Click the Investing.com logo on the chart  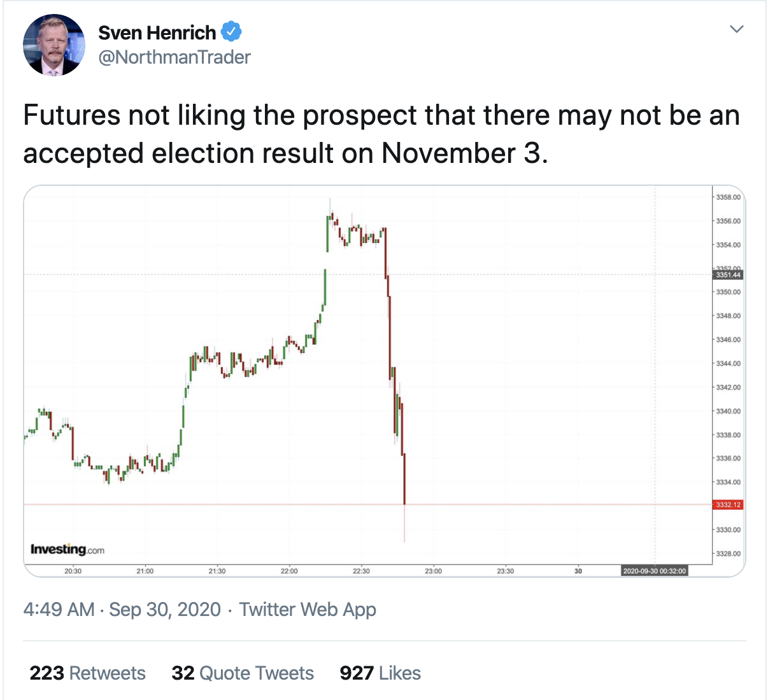[x=67, y=549]
